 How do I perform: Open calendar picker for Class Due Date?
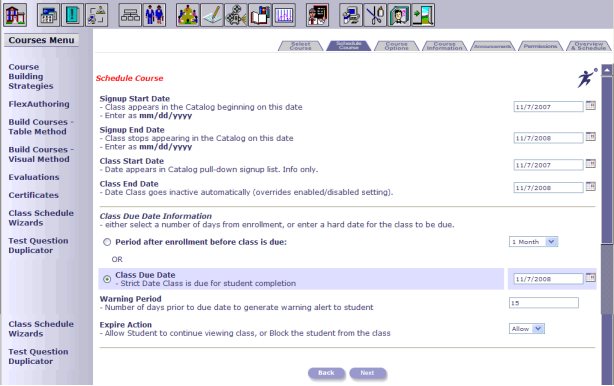click(x=591, y=278)
